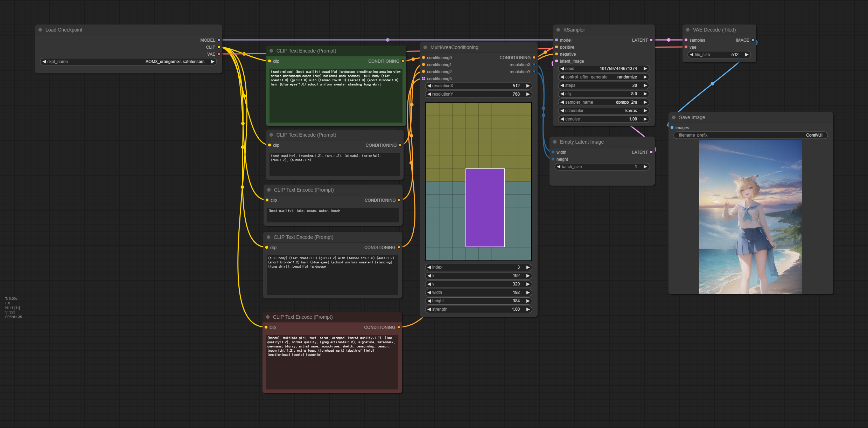Click the control_after_generate randomize field
This screenshot has height=428, width=868.
pos(604,77)
